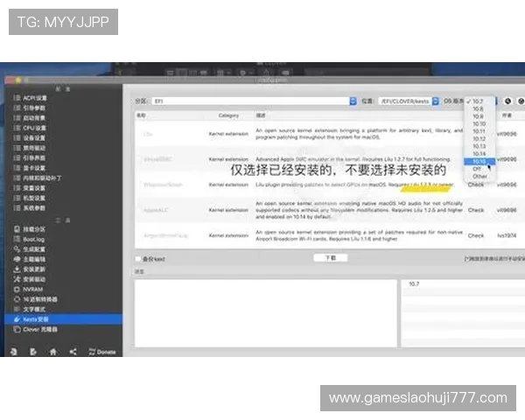The width and height of the screenshot is (525, 420).
Task: Open the 生成配置 tool
Action: point(29,249)
